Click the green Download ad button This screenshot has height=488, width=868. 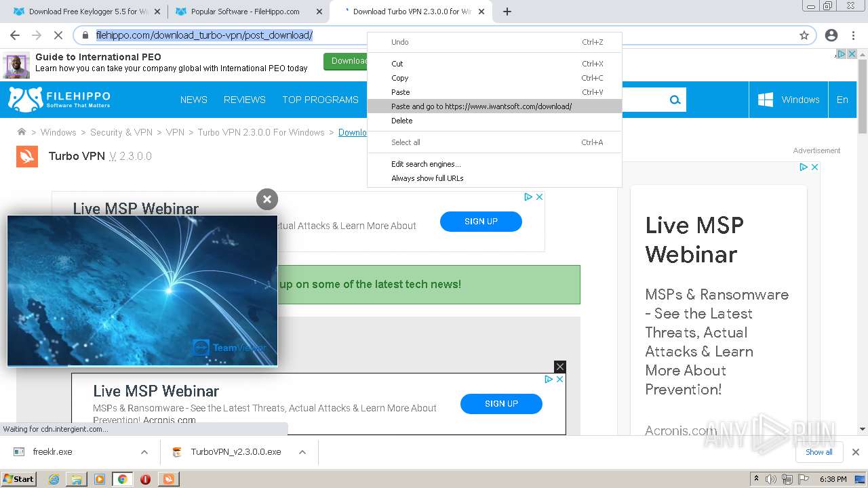click(x=346, y=61)
